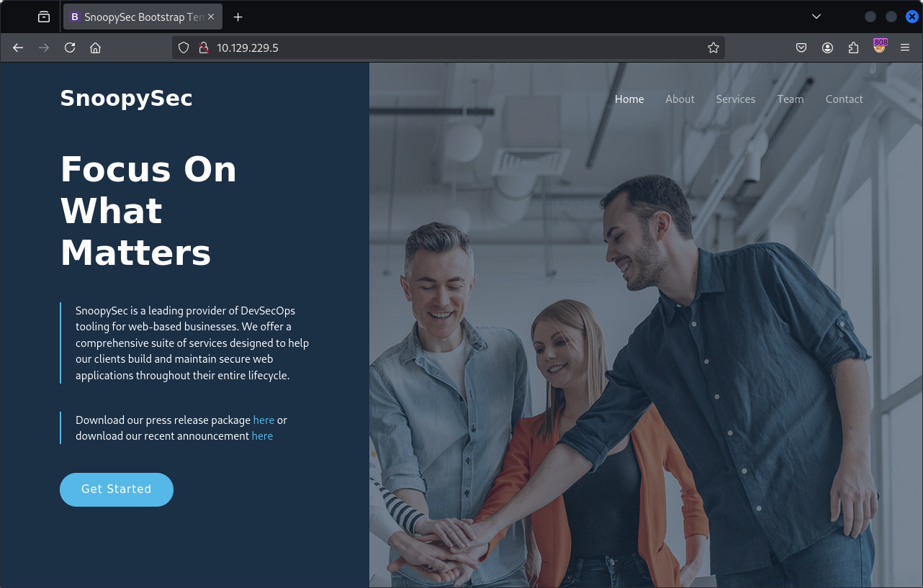Show the insecure connection lock info
The width and height of the screenshot is (923, 588).
(x=203, y=48)
